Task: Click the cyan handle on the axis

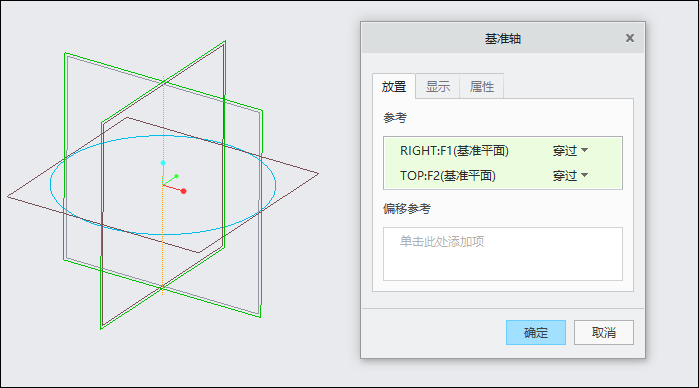Action: [163, 163]
